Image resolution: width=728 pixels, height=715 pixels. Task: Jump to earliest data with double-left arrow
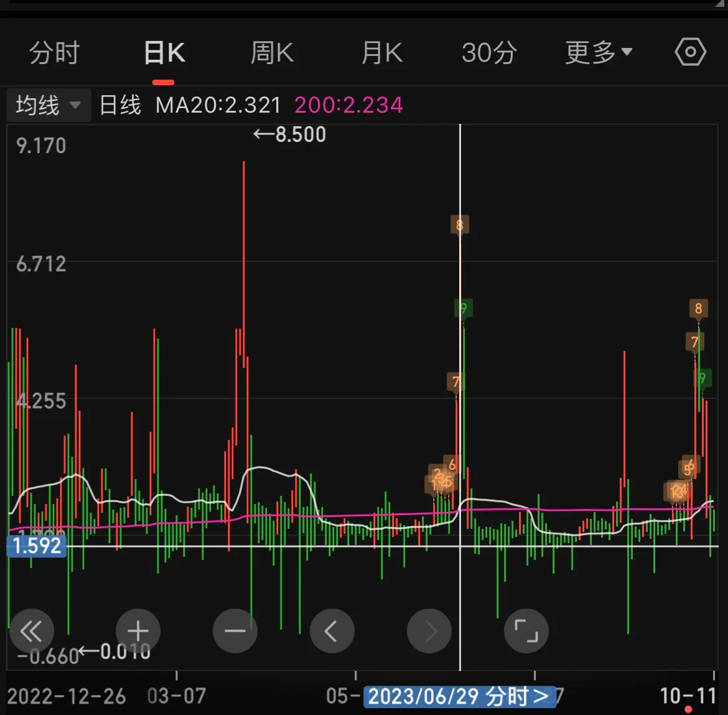tap(32, 631)
